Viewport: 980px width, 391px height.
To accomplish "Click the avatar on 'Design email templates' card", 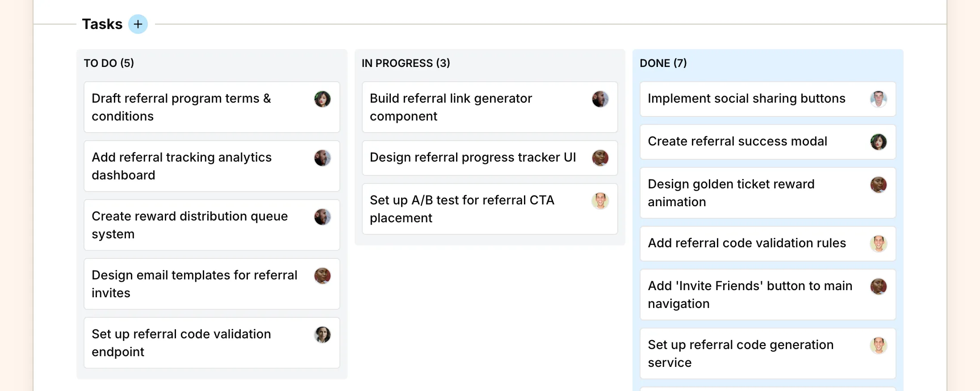I will (x=323, y=276).
